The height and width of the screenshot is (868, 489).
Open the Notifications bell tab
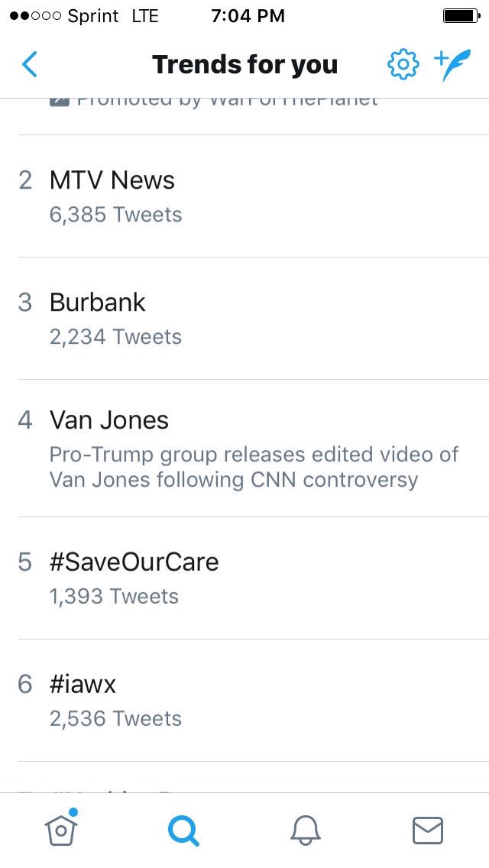(306, 830)
